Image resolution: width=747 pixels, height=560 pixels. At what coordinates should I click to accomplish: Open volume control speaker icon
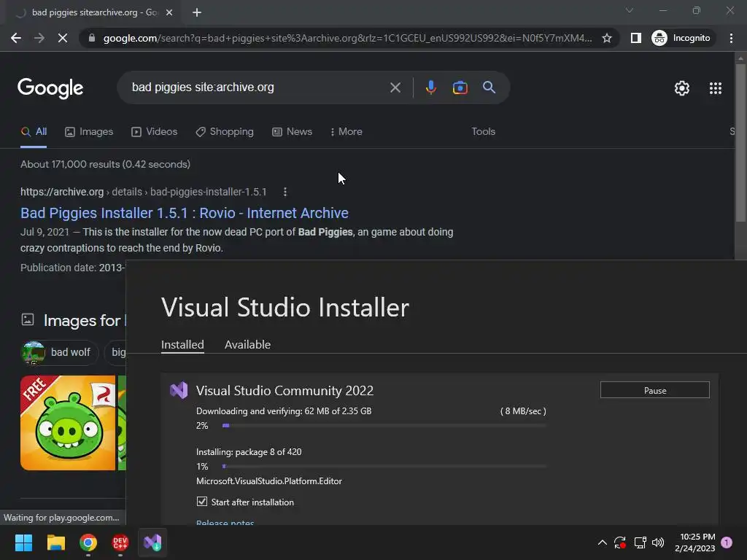(x=658, y=542)
